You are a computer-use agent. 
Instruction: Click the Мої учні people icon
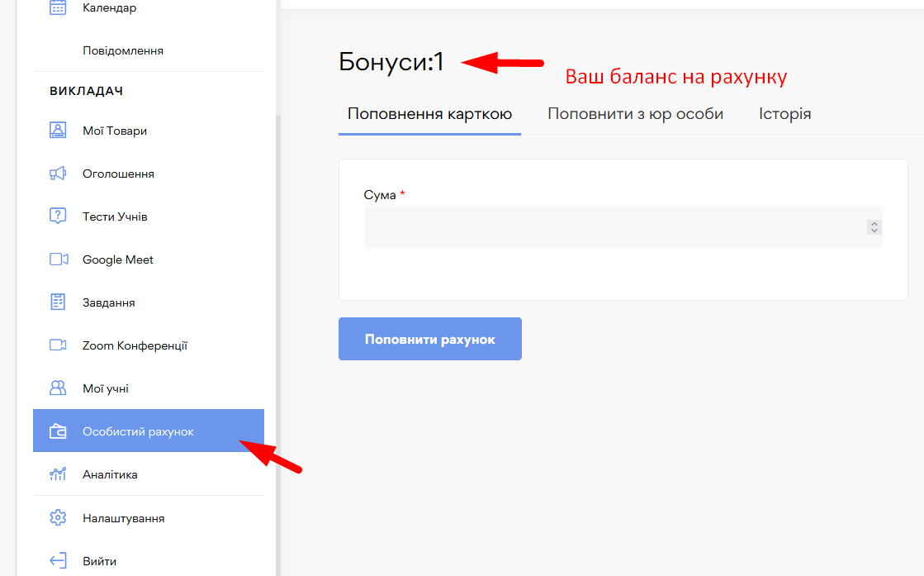58,388
